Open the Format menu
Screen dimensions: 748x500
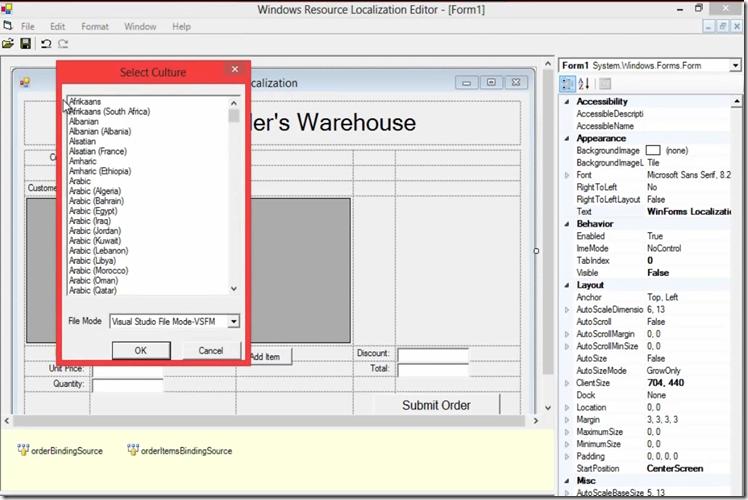[95, 27]
